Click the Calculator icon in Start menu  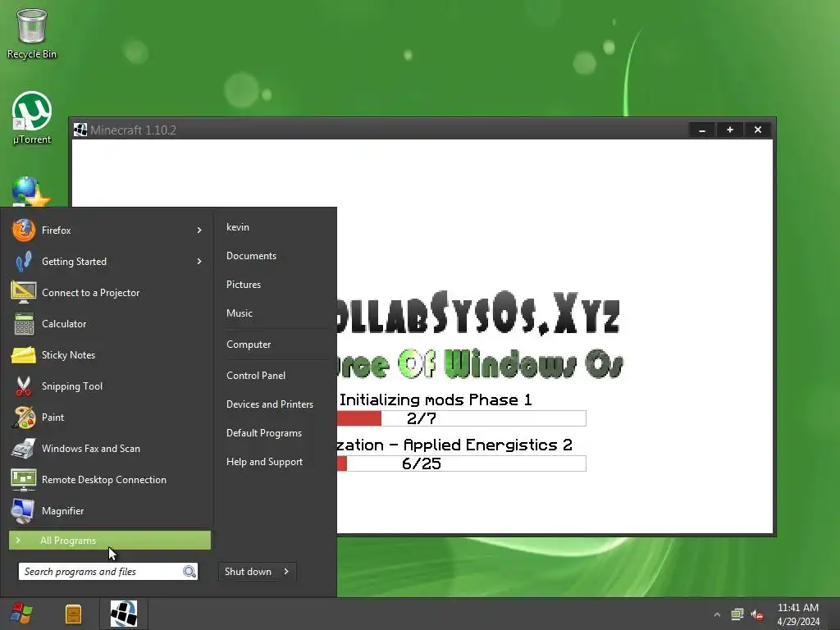coord(24,323)
